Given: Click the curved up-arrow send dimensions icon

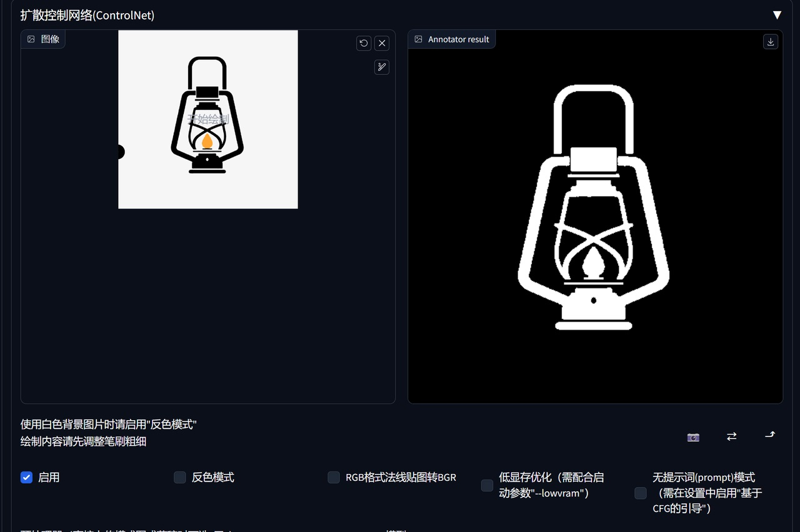Looking at the screenshot, I should tap(770, 435).
